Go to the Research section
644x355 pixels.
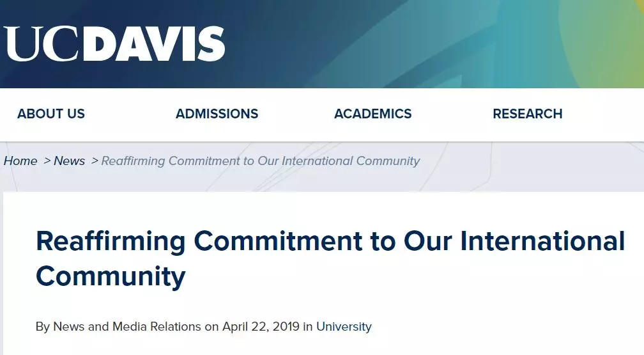[527, 114]
